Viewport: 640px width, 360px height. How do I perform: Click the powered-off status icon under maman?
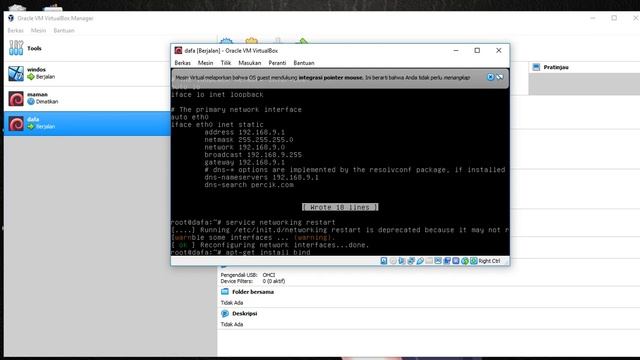point(31,102)
